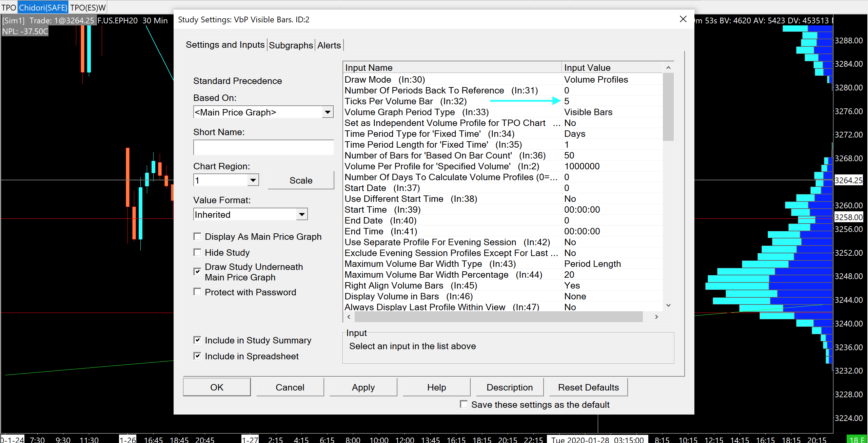Click the Reset Defaults button
This screenshot has width=868, height=443.
pyautogui.click(x=588, y=387)
